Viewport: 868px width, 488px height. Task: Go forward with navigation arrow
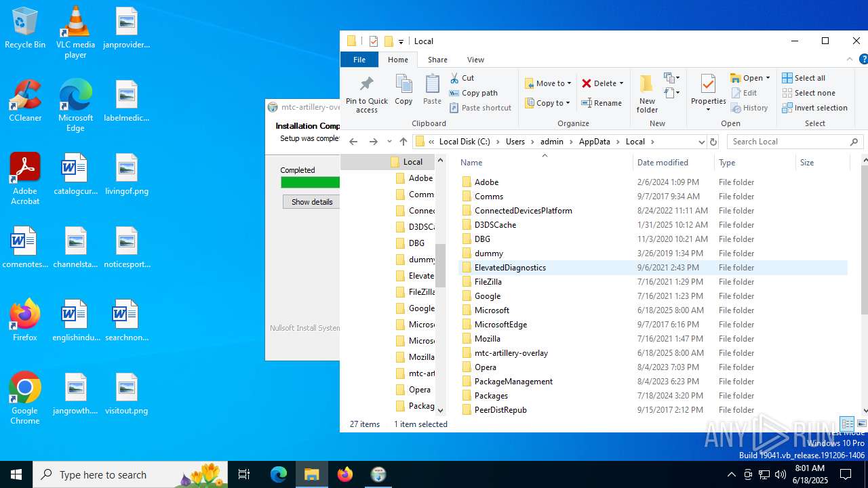click(373, 142)
